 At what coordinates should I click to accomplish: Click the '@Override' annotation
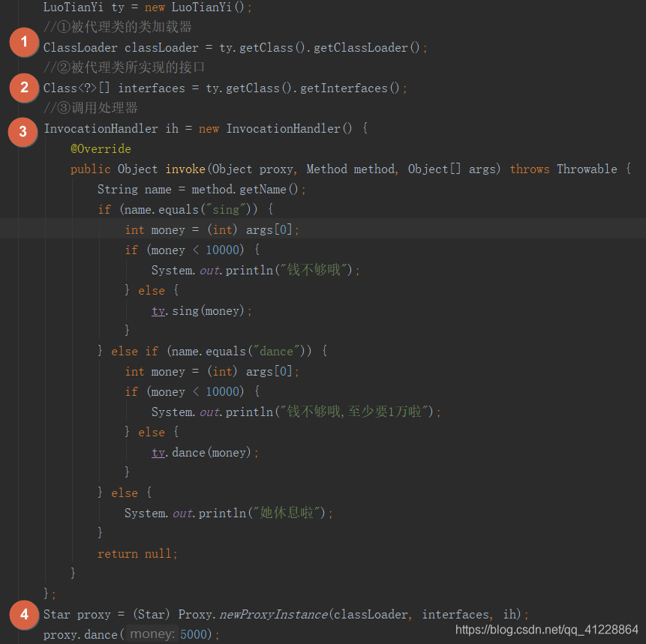pos(101,148)
